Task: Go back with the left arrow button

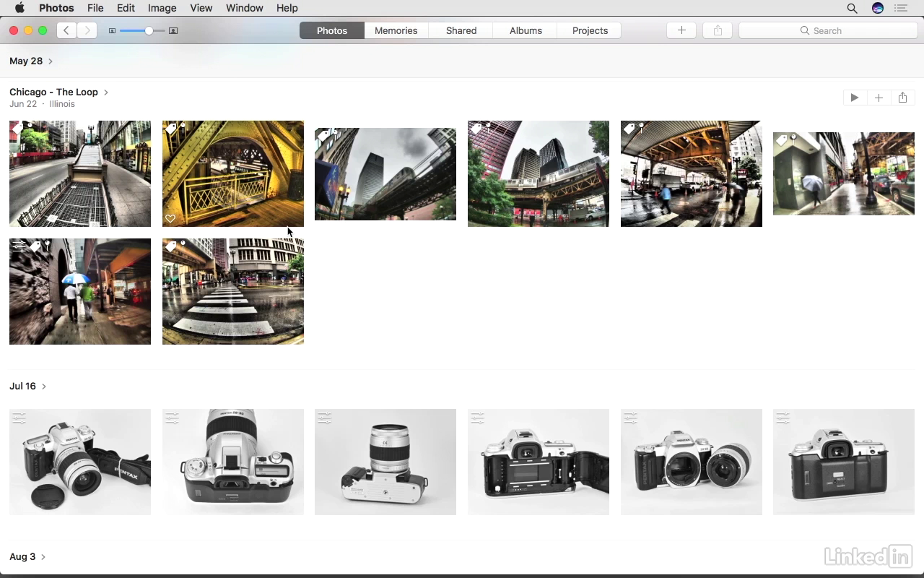Action: tap(66, 30)
